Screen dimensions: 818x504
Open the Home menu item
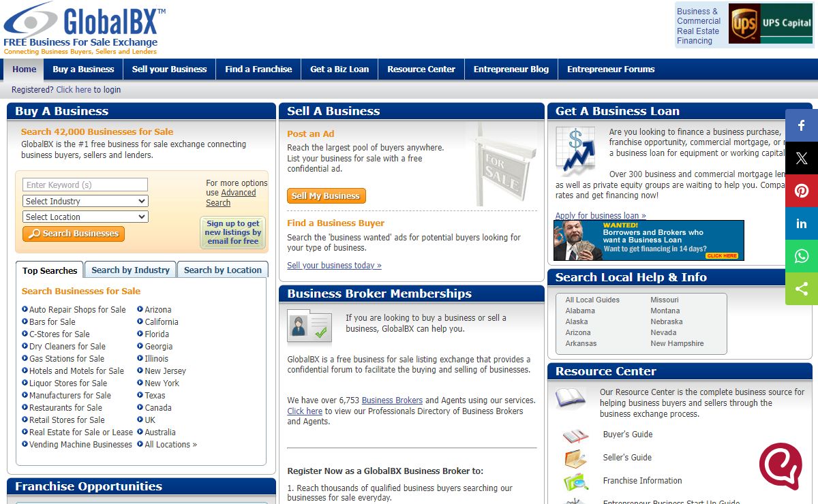(x=24, y=69)
